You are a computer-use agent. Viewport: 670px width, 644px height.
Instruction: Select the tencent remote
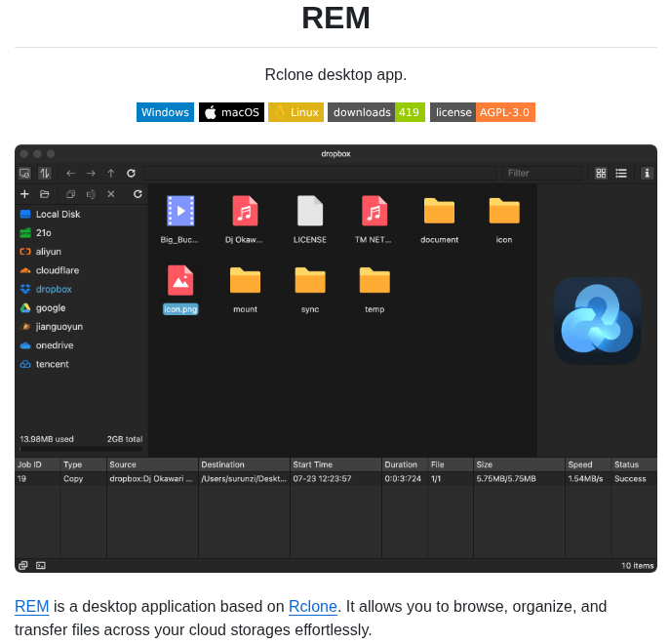pos(81,364)
